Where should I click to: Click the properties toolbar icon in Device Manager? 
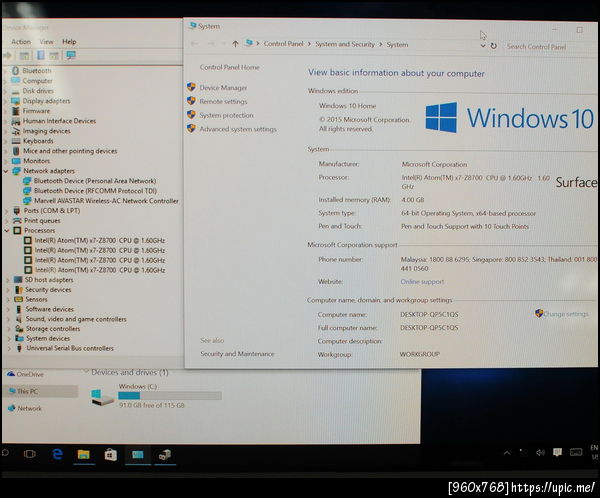click(41, 56)
